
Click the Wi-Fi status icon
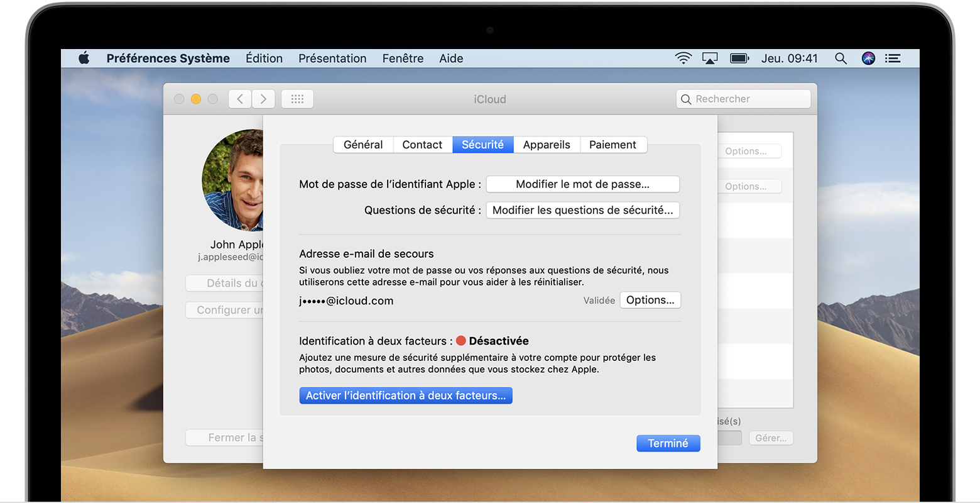(683, 58)
